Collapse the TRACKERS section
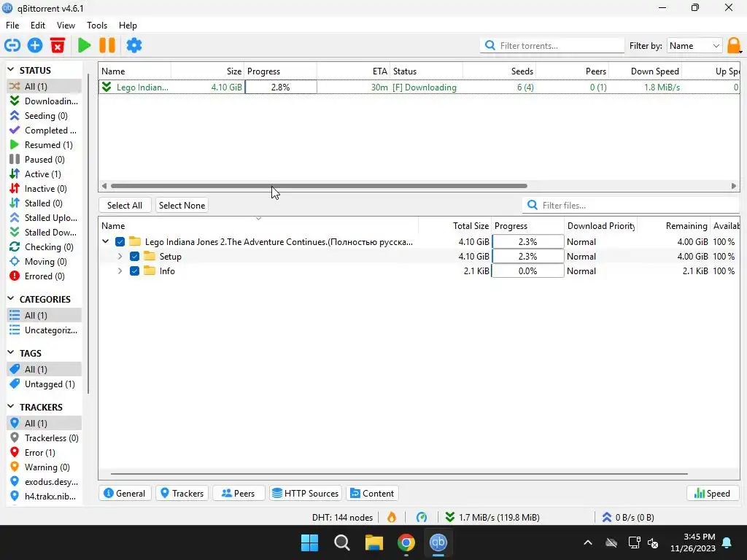 pyautogui.click(x=10, y=407)
